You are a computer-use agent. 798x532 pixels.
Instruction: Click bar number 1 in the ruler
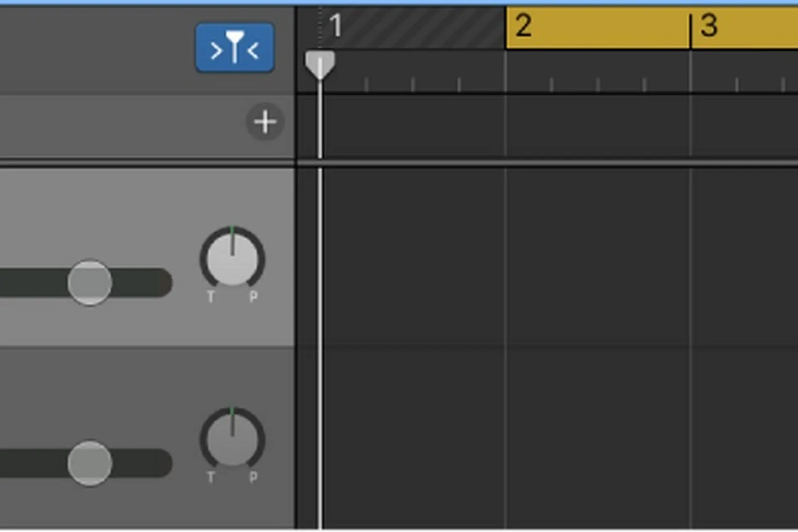point(336,26)
